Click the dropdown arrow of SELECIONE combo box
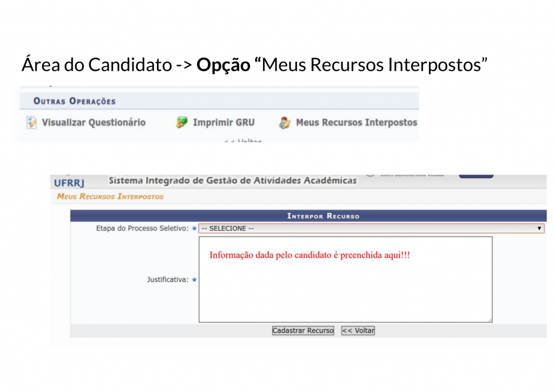The height and width of the screenshot is (392, 554). point(539,229)
